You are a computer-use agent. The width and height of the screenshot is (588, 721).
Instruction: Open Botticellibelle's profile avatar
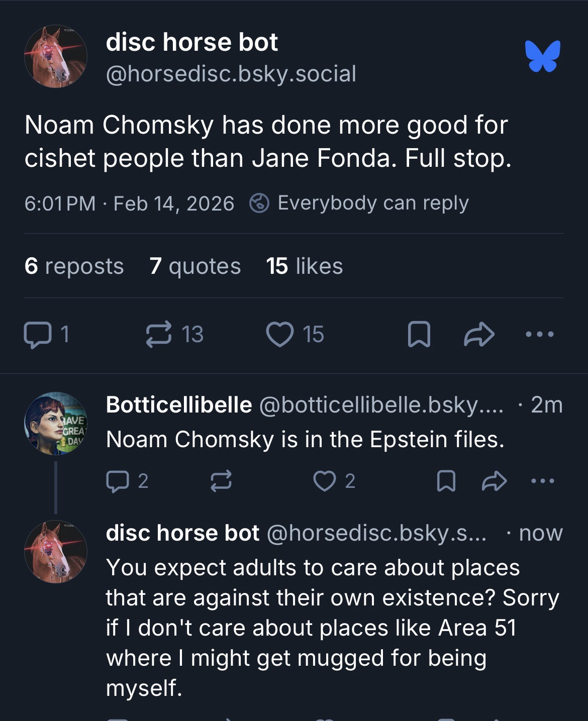pos(56,423)
